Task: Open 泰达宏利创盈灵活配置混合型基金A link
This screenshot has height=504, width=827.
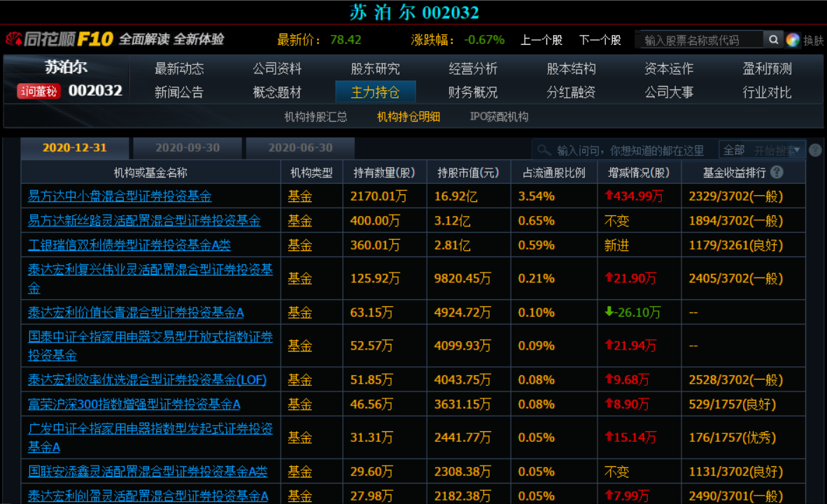Action: 148,496
